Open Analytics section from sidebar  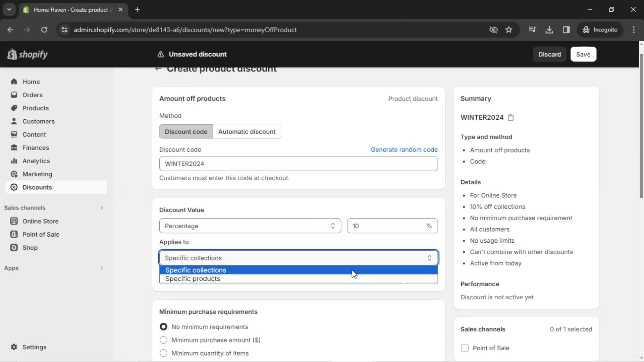coord(36,161)
